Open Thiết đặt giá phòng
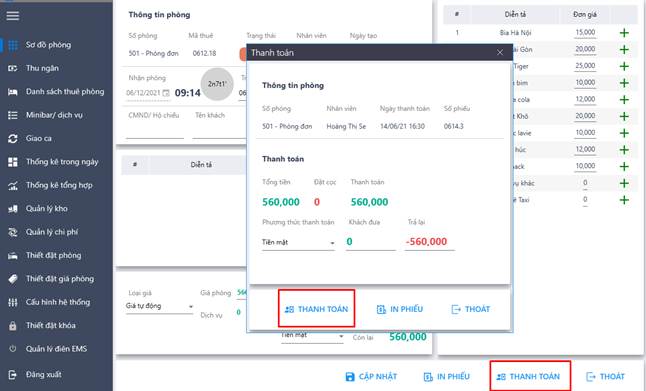Viewport: 646px width, 391px height. coord(60,279)
